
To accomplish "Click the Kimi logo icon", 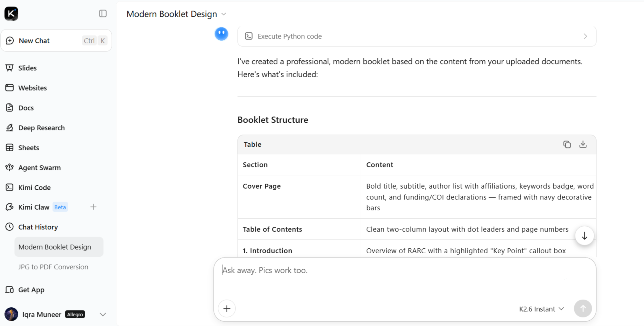I will tap(11, 13).
